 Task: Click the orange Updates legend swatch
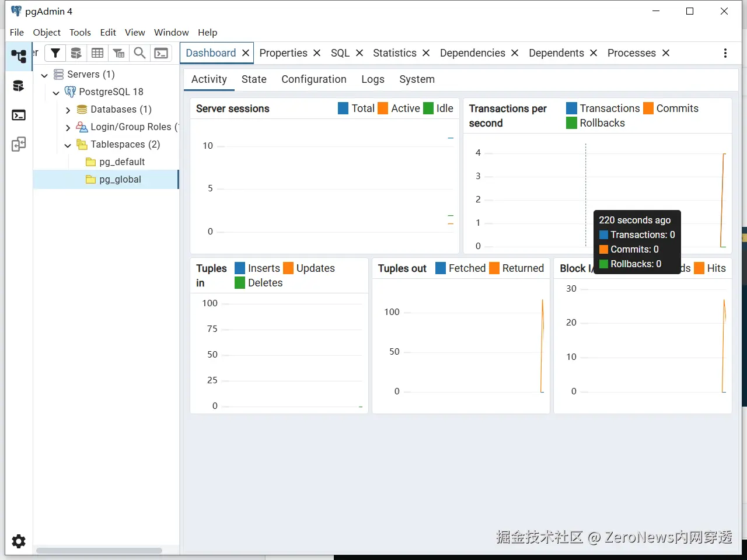[288, 268]
